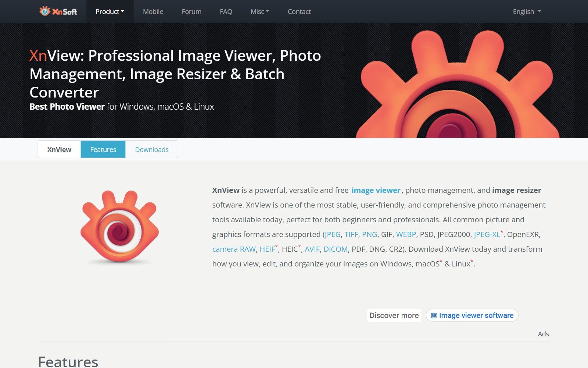Viewport: 588px width, 368px height.
Task: Open the English language selector
Action: (527, 11)
